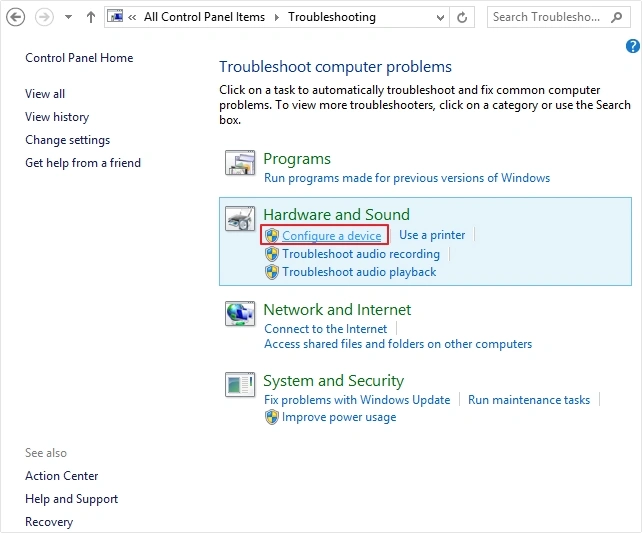This screenshot has height=533, width=642.
Task: Click the Programs category icon
Action: [240, 163]
